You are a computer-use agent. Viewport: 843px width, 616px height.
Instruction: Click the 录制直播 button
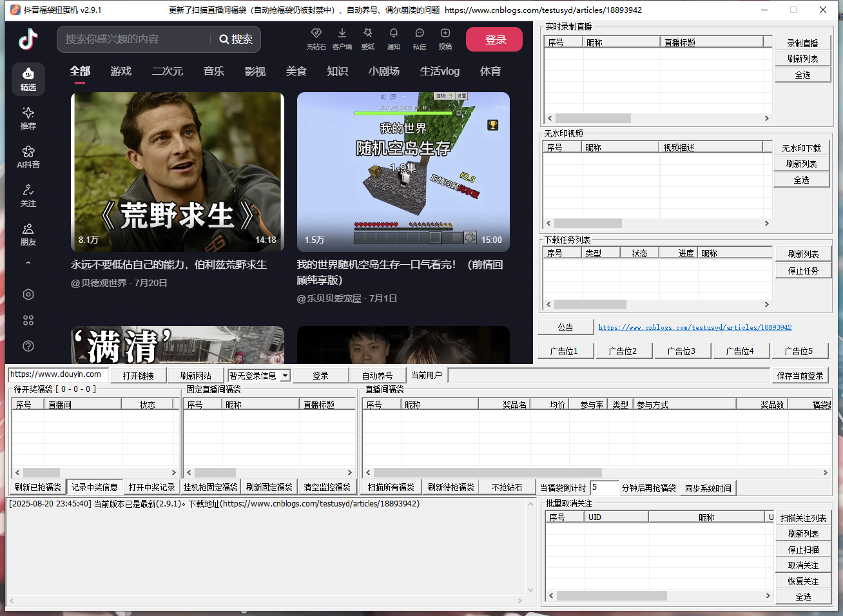point(802,43)
